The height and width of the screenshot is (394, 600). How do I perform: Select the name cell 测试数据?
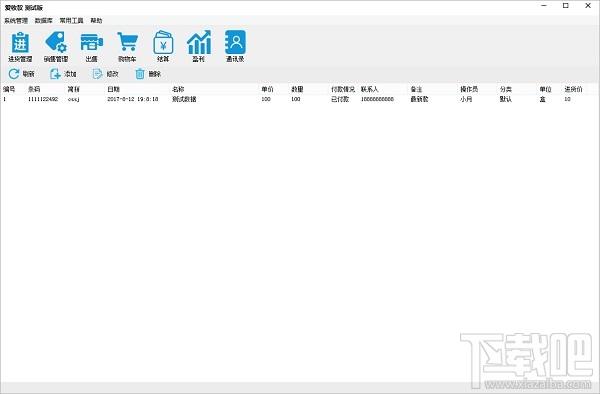pyautogui.click(x=184, y=99)
